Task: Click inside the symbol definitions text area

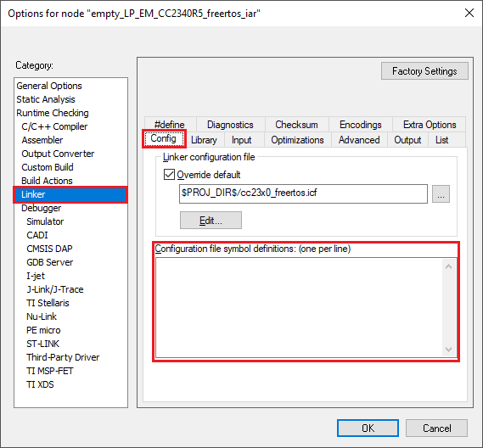Action: point(299,308)
